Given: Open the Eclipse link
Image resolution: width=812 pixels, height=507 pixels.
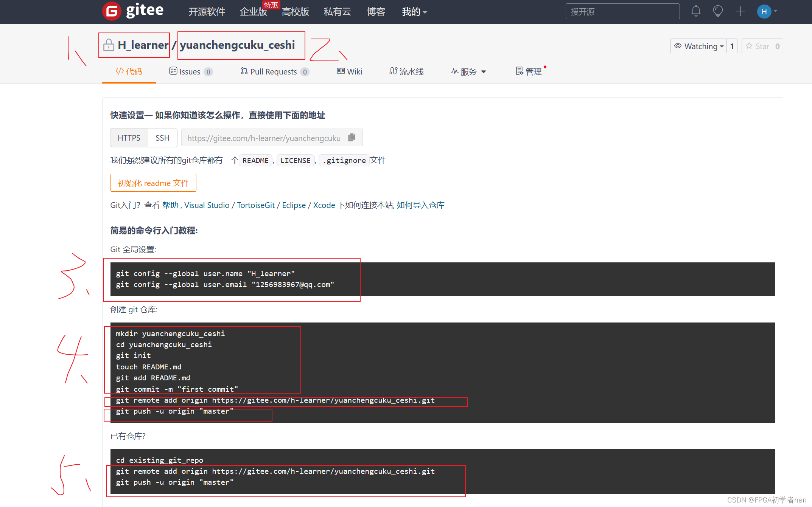Looking at the screenshot, I should 294,205.
